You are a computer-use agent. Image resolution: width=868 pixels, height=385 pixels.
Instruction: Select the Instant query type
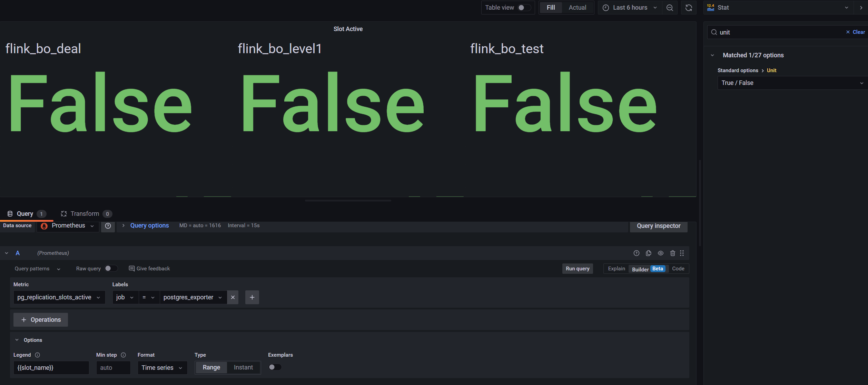[x=243, y=367]
